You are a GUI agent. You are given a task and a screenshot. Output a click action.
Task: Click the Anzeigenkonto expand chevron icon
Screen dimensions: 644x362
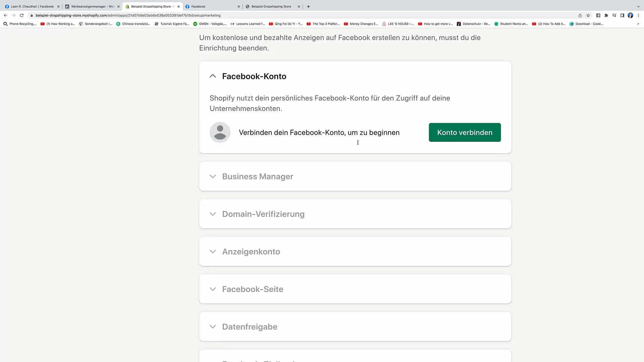(x=212, y=251)
